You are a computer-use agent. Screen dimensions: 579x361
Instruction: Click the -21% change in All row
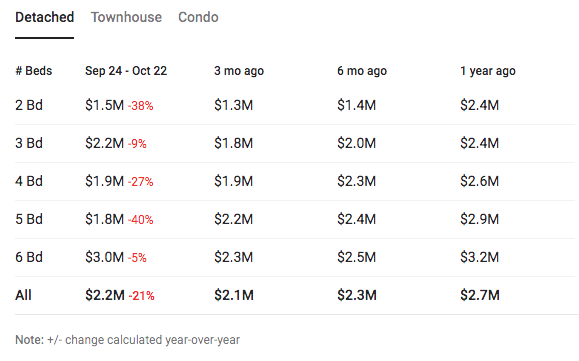(x=141, y=296)
